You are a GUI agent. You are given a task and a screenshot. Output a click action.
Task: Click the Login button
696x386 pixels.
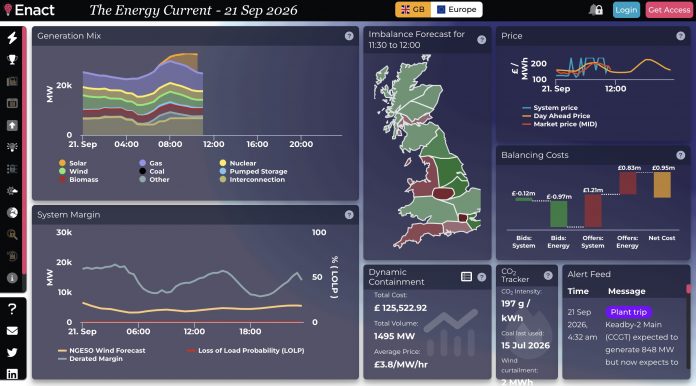[x=626, y=10]
